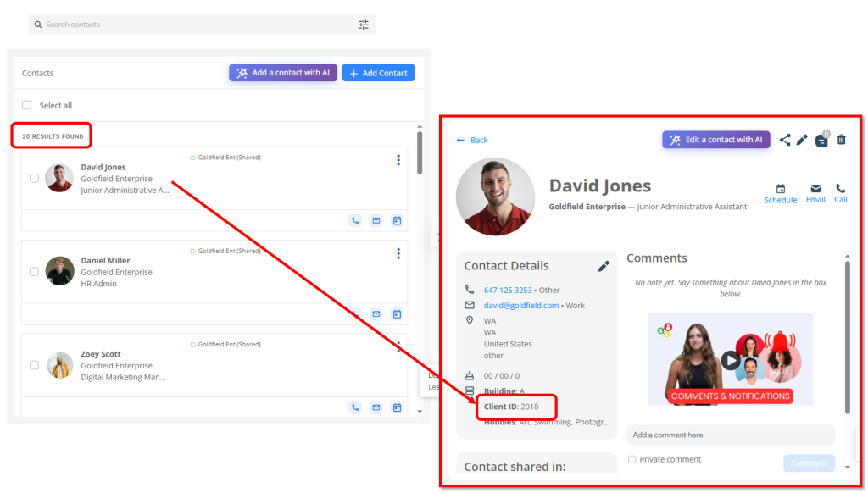Image resolution: width=868 pixels, height=493 pixels.
Task: Click the search filter sliders icon
Action: [x=363, y=25]
